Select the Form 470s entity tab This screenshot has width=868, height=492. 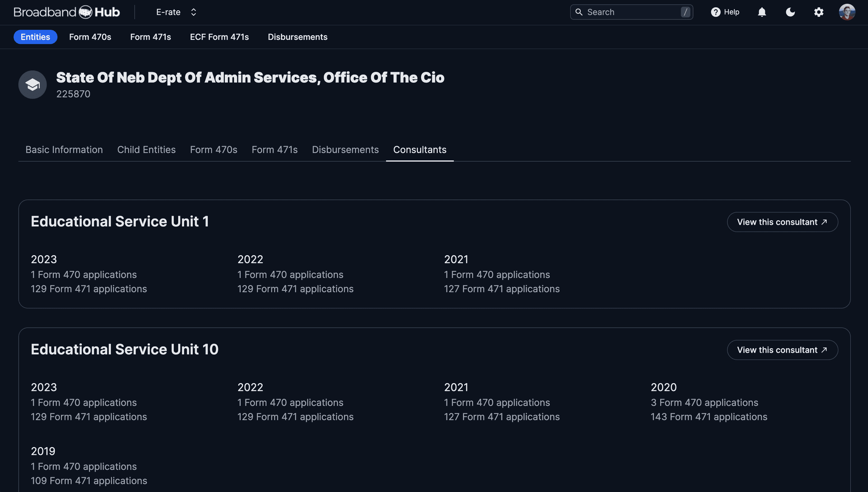pos(213,149)
